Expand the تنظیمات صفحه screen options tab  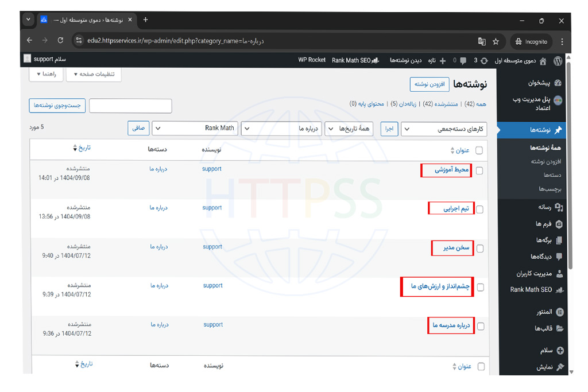[94, 75]
